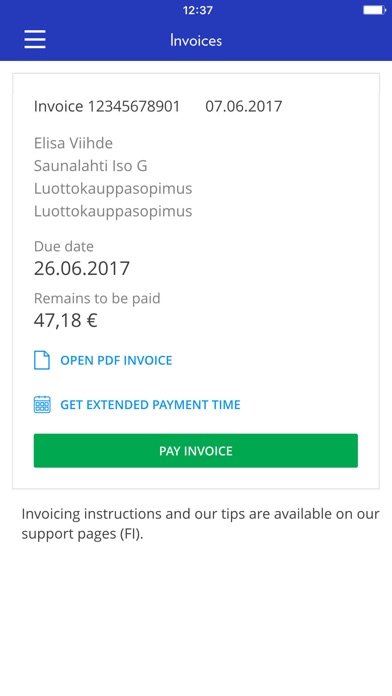This screenshot has height=696, width=392.
Task: Tap the calendar icon for extended payment
Action: 42,404
